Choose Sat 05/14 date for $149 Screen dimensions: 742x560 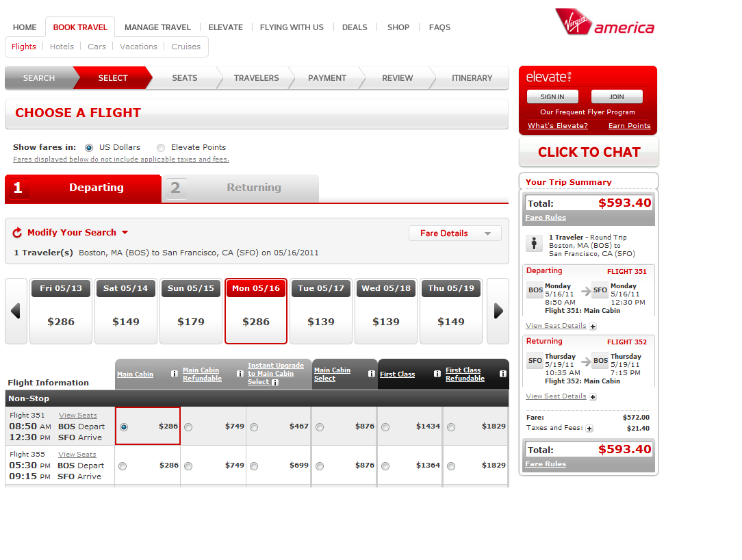[x=126, y=311]
